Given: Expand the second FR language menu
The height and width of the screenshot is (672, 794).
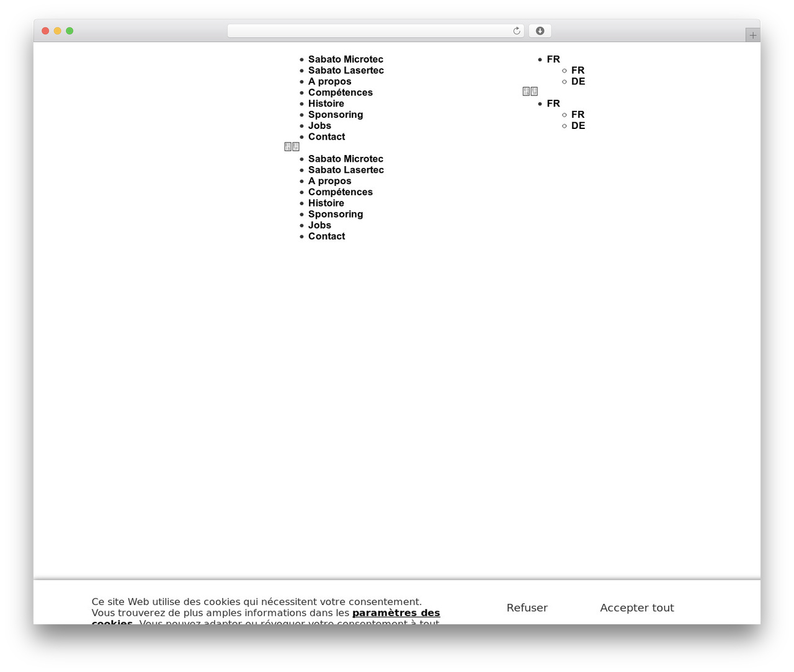Looking at the screenshot, I should (x=553, y=104).
